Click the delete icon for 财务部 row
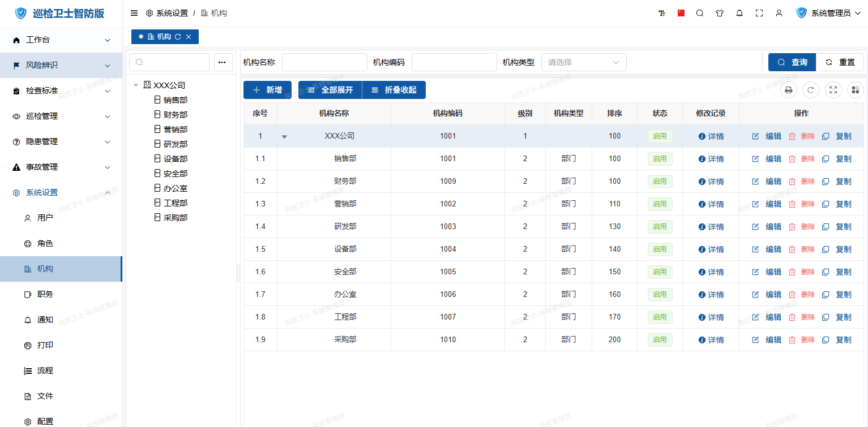 click(792, 182)
